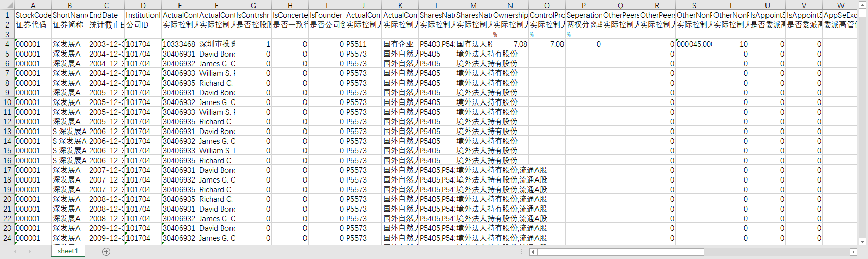The width and height of the screenshot is (868, 259).
Task: Click the 2009-12 date cell in row 24
Action: click(x=107, y=238)
